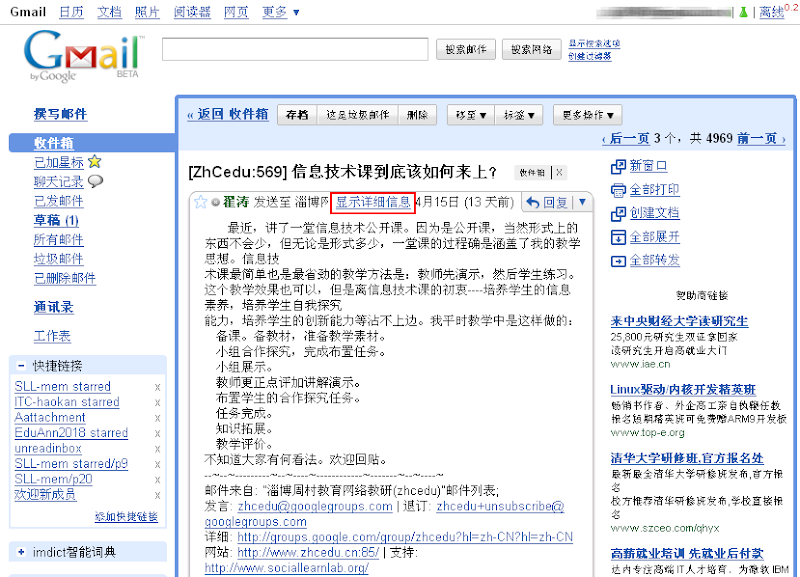Screen dimensions: 800x577
Task: Delete this conversation with 删除
Action: pyautogui.click(x=417, y=114)
